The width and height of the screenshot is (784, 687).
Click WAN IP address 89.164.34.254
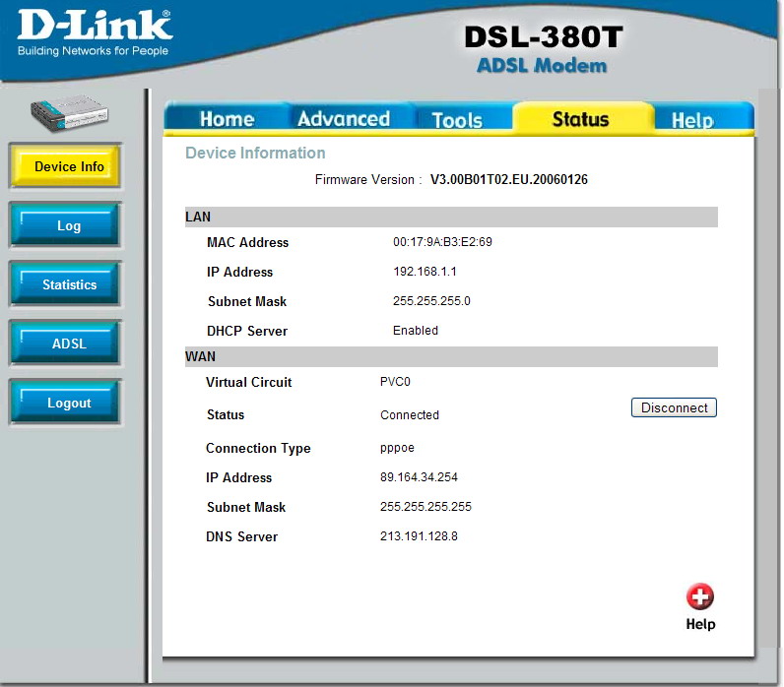pyautogui.click(x=419, y=477)
